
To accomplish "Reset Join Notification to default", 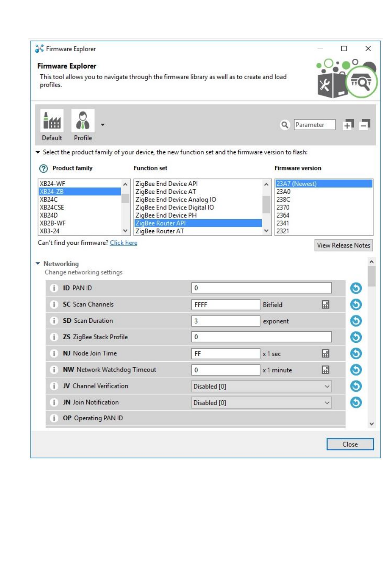I will click(x=356, y=402).
